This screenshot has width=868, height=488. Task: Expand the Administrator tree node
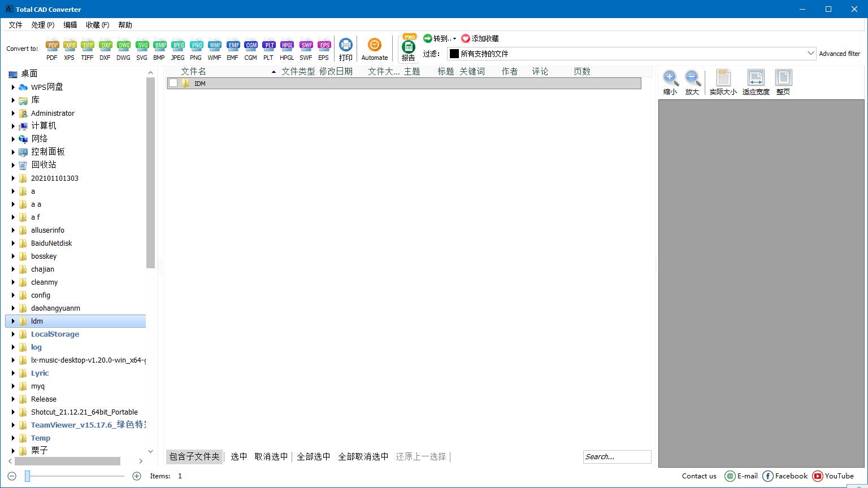(x=13, y=113)
